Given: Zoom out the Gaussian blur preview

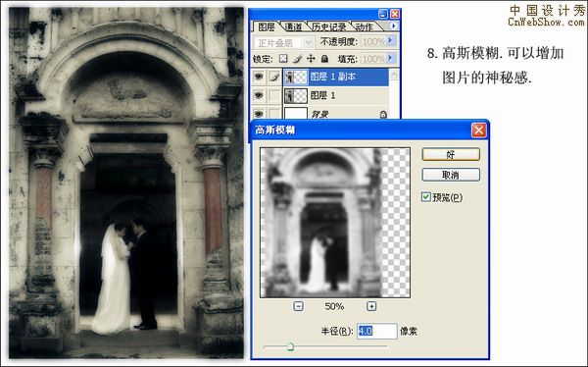Looking at the screenshot, I should (x=298, y=306).
